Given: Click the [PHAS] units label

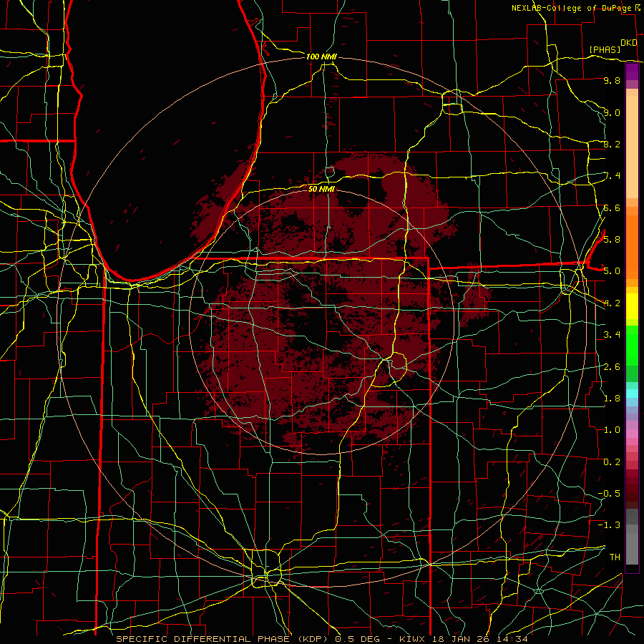Looking at the screenshot, I should pos(605,49).
